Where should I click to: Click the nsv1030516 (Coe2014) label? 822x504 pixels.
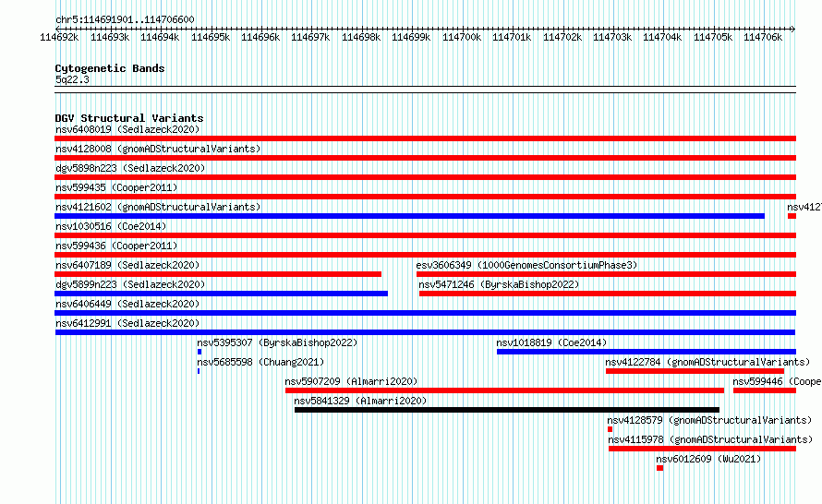click(x=111, y=226)
